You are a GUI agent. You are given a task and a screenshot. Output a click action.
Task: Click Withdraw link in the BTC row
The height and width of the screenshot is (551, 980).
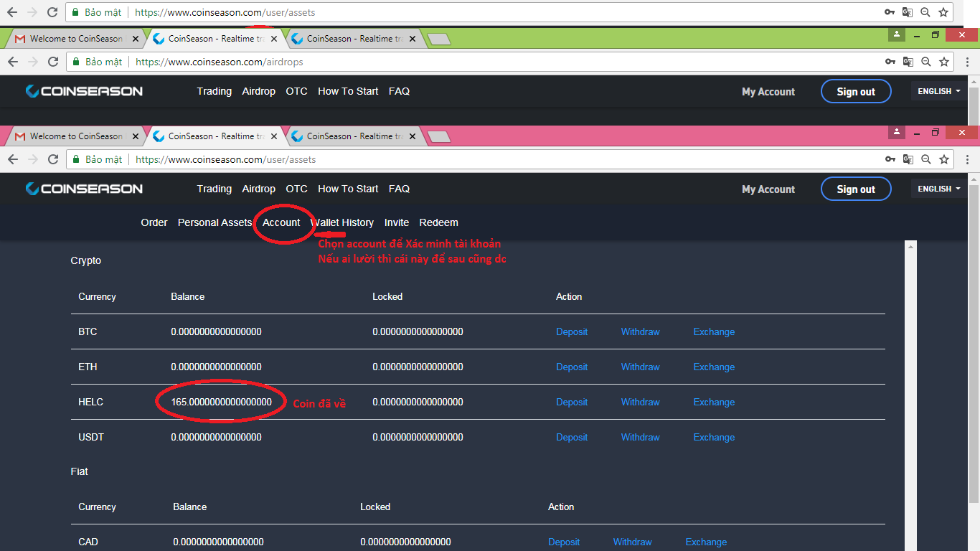pos(640,331)
